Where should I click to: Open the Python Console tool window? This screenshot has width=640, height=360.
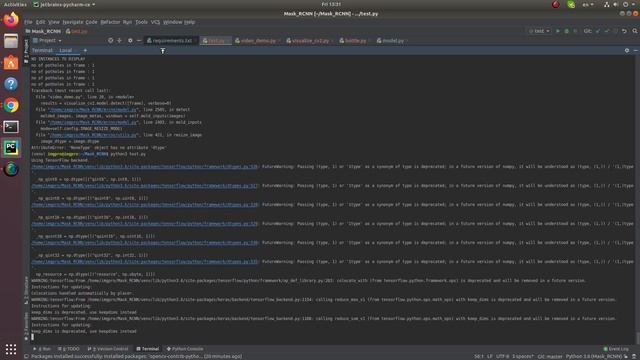click(x=185, y=349)
